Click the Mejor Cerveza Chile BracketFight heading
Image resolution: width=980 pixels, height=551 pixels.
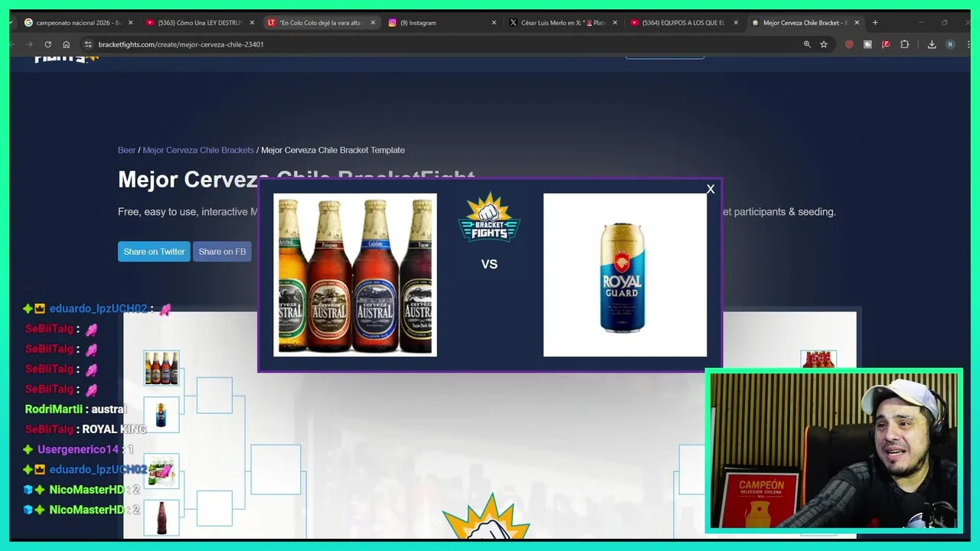tap(296, 179)
